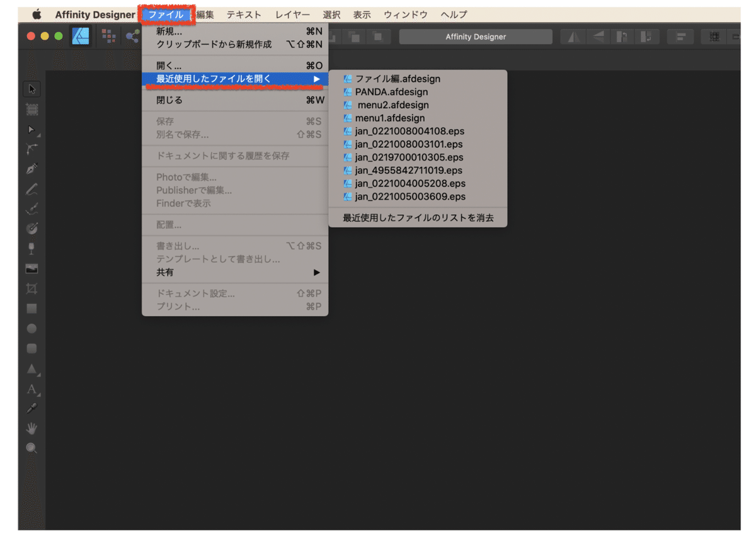This screenshot has width=756, height=534.
Task: Click 最近使用したファイルのリストを消去
Action: [418, 218]
